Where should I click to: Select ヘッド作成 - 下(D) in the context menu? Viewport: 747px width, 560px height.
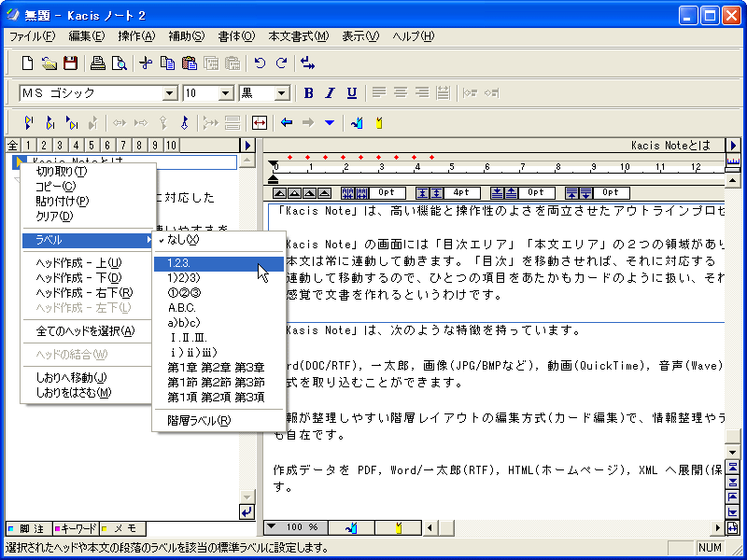coord(88,277)
